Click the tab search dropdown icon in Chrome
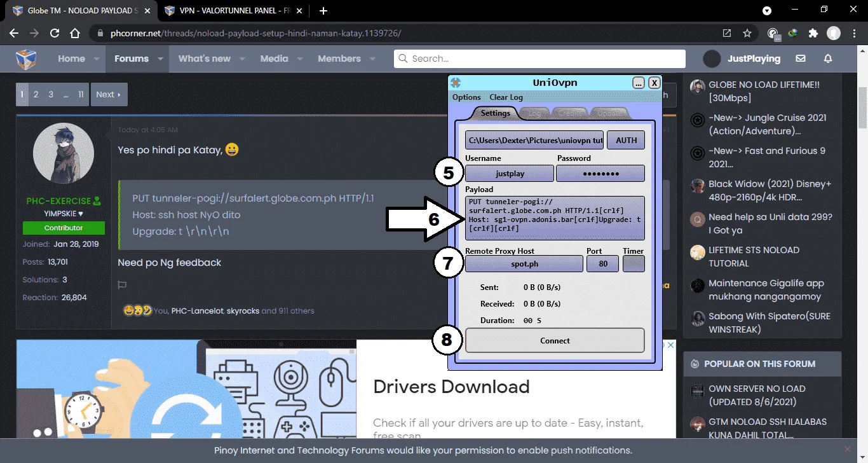Image resolution: width=868 pixels, height=463 pixels. tap(767, 11)
